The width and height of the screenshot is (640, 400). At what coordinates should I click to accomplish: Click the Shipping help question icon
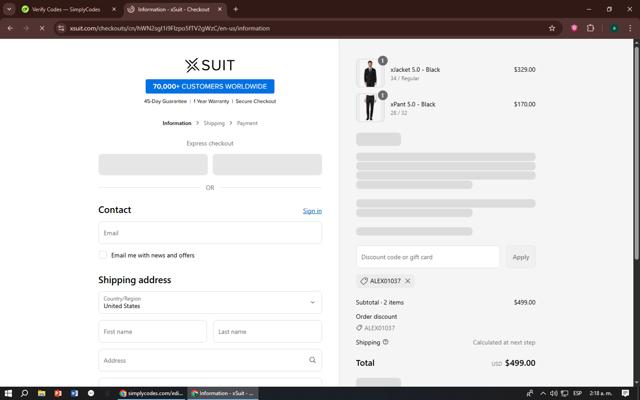click(386, 342)
